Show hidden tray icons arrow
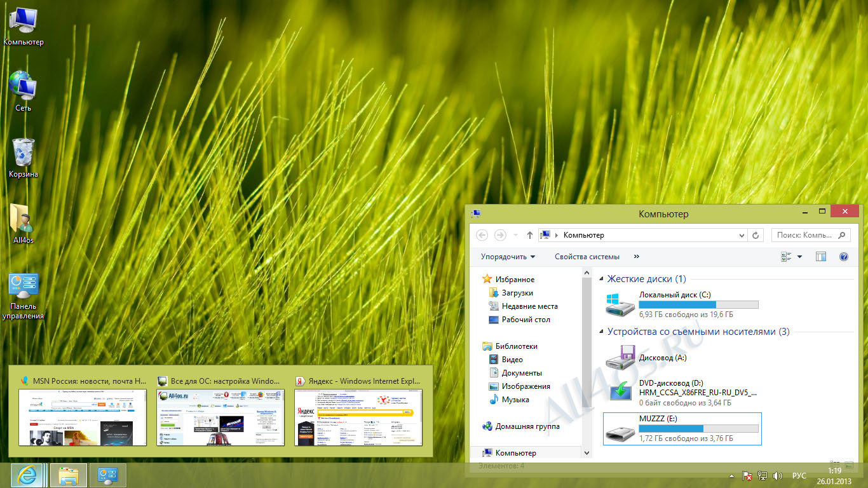The width and height of the screenshot is (868, 488). coord(731,475)
